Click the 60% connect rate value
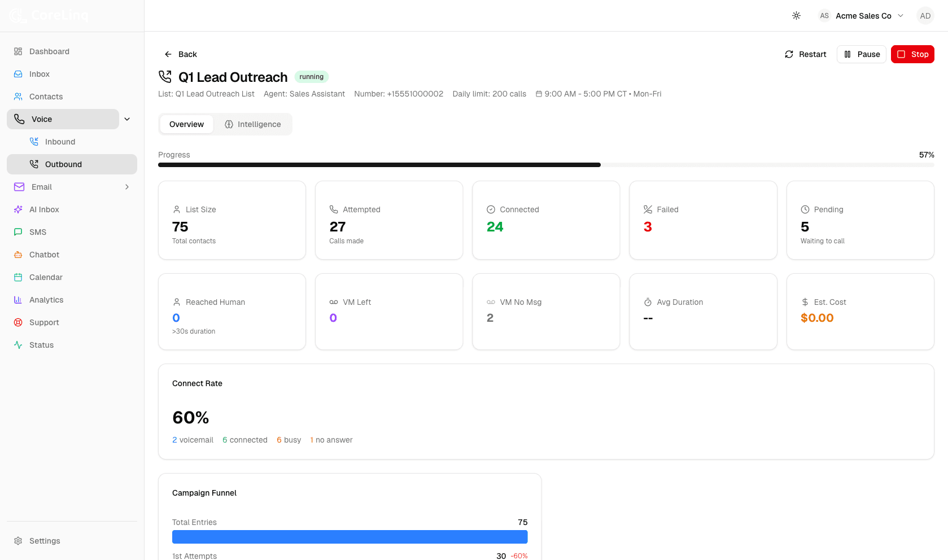The height and width of the screenshot is (560, 948). tap(191, 417)
